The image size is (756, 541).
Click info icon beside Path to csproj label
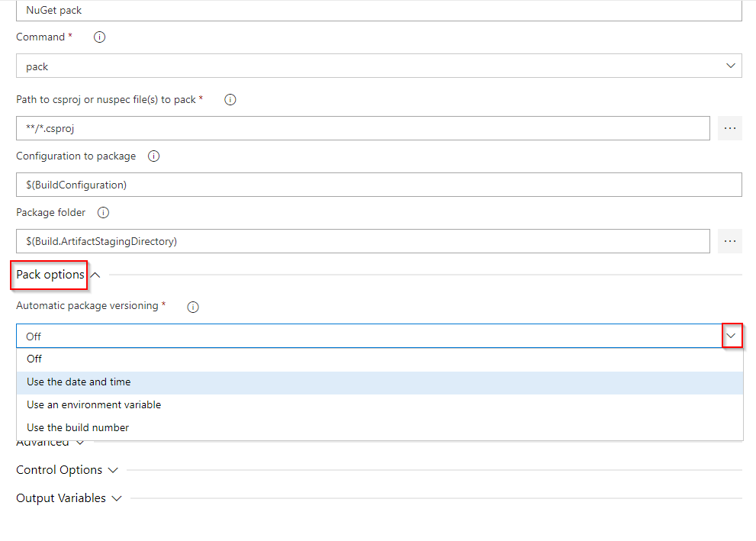(x=230, y=100)
